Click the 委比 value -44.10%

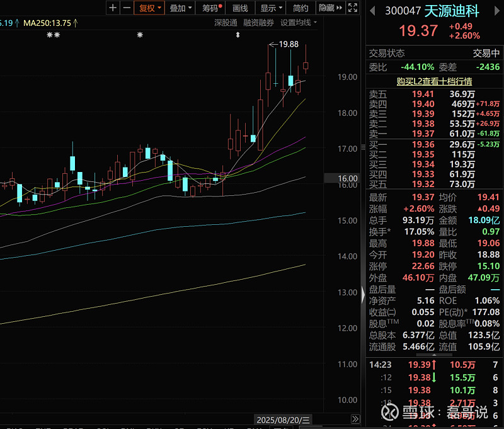418,67
